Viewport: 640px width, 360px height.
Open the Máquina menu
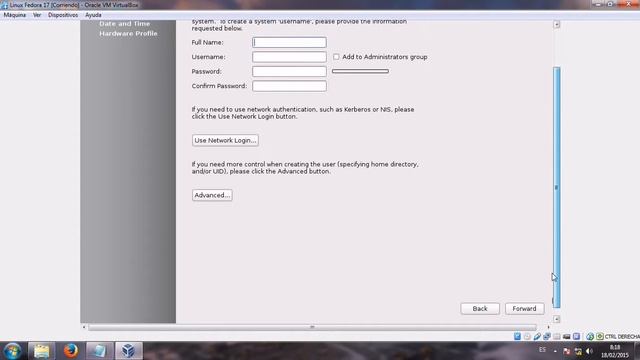15,15
